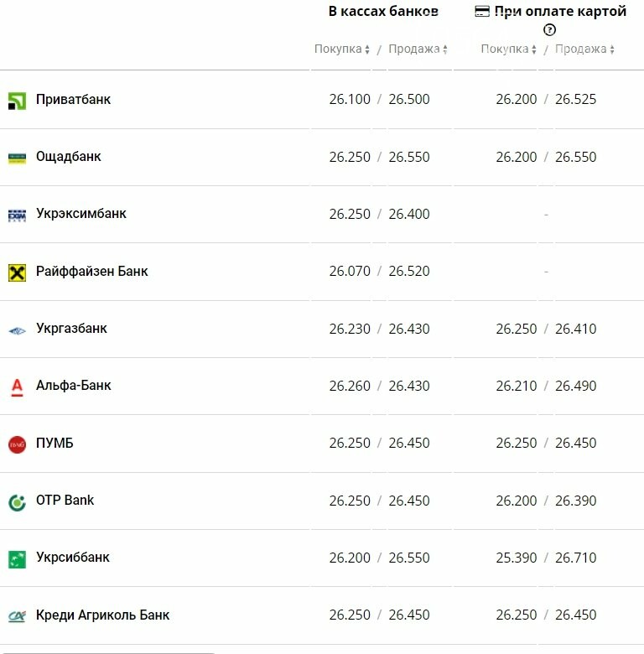Click the Укргазбанк logo icon
This screenshot has width=644, height=654.
(x=17, y=331)
